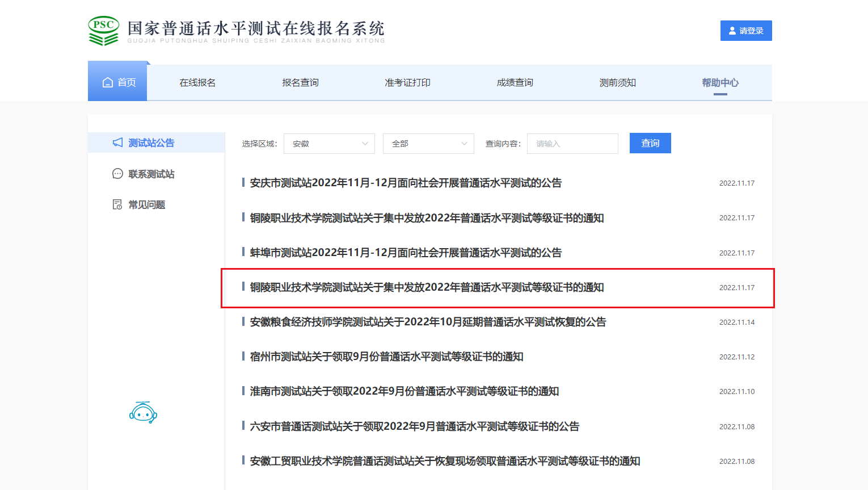Select 报名查询 in navigation bar

(x=300, y=83)
